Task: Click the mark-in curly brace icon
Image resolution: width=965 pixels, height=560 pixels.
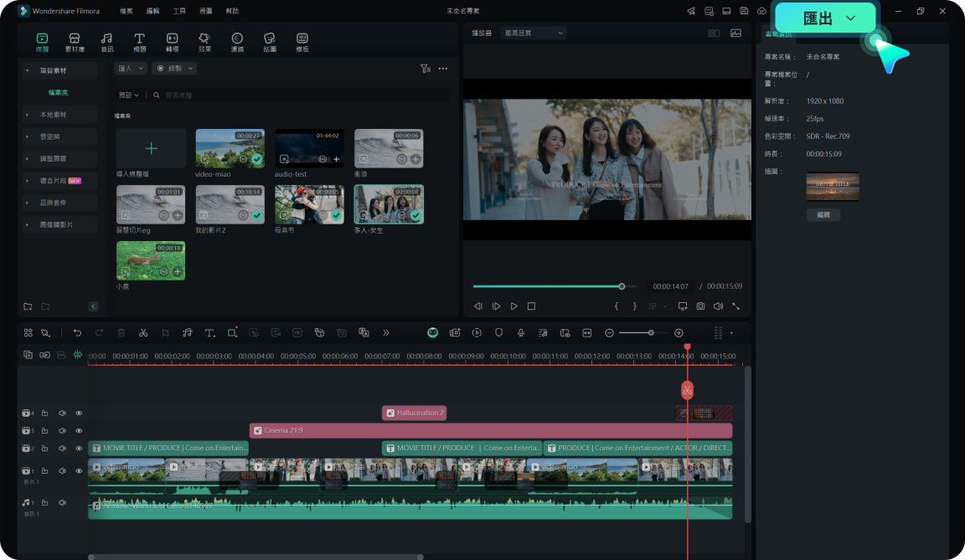Action: pyautogui.click(x=617, y=306)
